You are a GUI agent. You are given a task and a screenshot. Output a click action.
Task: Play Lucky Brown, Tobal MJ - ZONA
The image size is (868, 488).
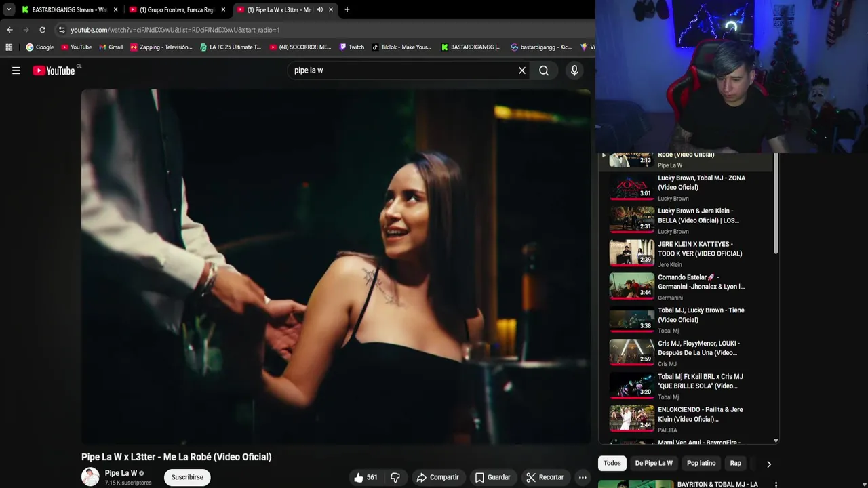pos(686,187)
